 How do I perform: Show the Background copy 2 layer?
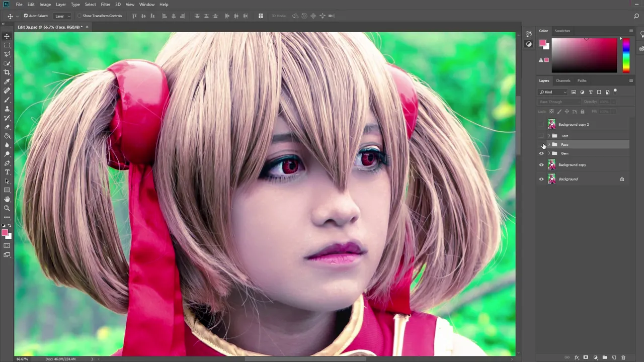tap(541, 124)
